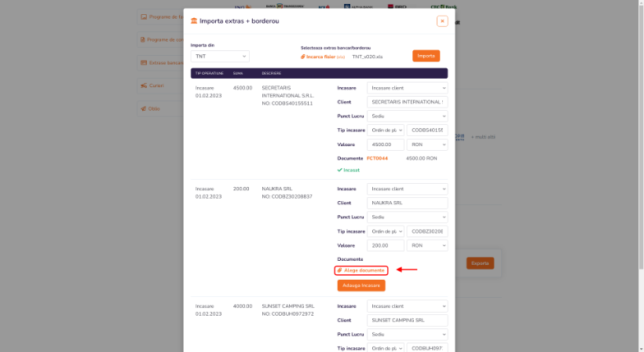
Task: Click SUMA column header
Action: [238, 73]
